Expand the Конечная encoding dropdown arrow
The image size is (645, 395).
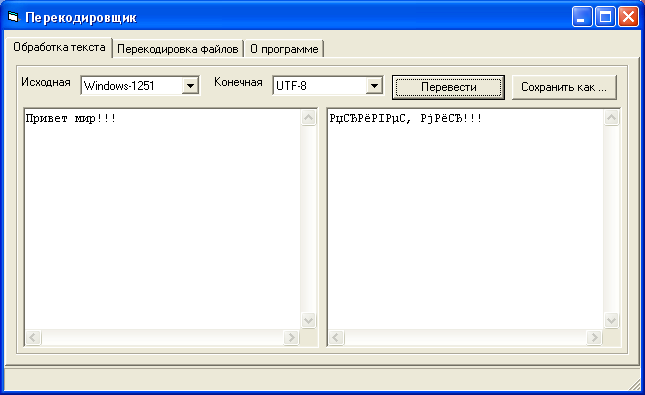click(x=374, y=86)
